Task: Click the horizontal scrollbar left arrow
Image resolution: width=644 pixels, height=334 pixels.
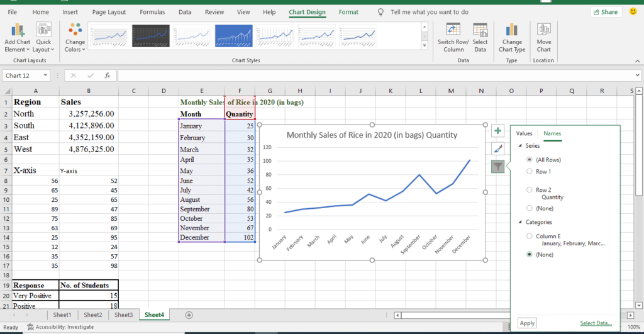Action: (x=397, y=316)
